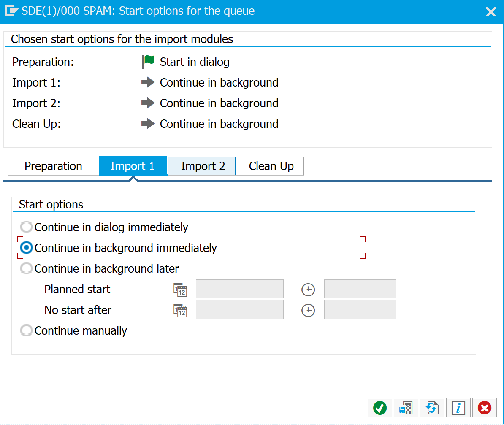Click the save settings floppy disk icon
Image resolution: width=504 pixels, height=425 pixels.
(x=406, y=408)
